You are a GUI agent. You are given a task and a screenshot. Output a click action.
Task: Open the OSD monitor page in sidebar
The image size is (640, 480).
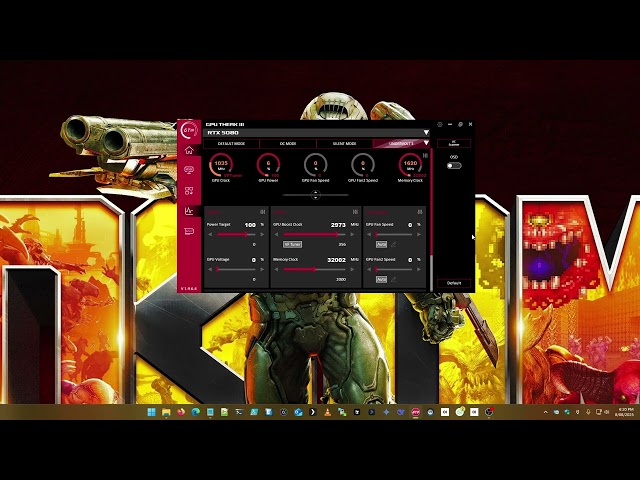tap(189, 170)
